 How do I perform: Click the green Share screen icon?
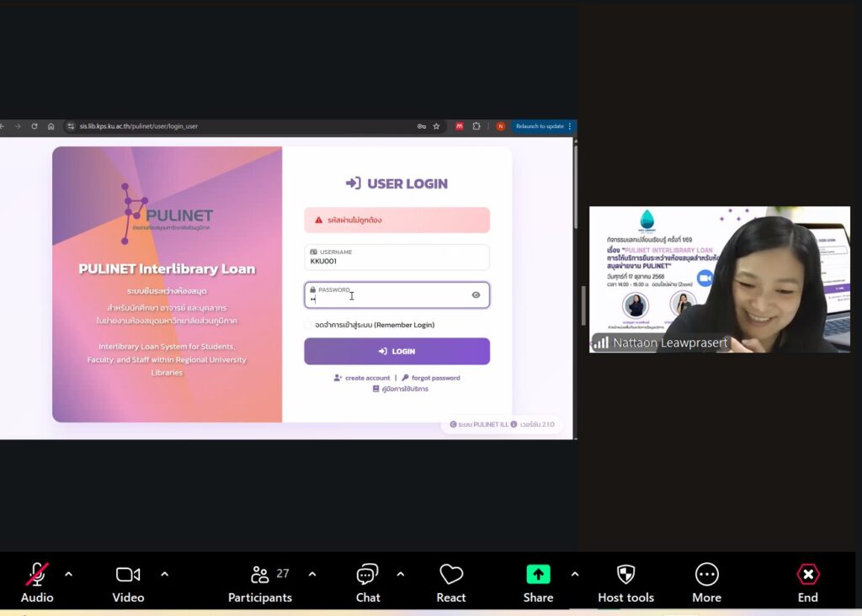(538, 575)
